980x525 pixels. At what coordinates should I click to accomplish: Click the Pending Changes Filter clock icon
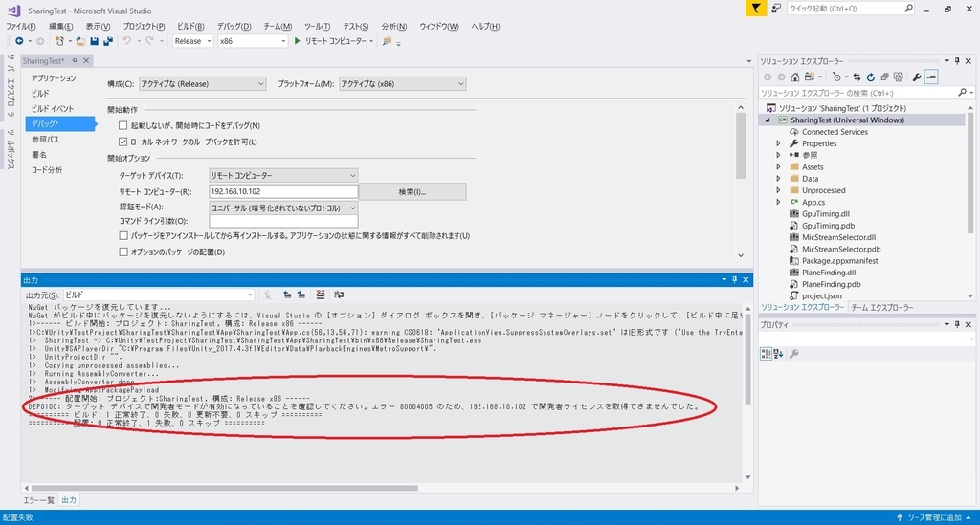click(x=836, y=77)
